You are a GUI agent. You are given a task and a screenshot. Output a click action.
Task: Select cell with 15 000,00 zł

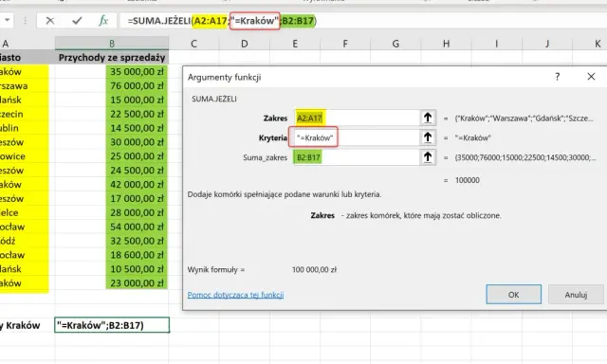112,100
